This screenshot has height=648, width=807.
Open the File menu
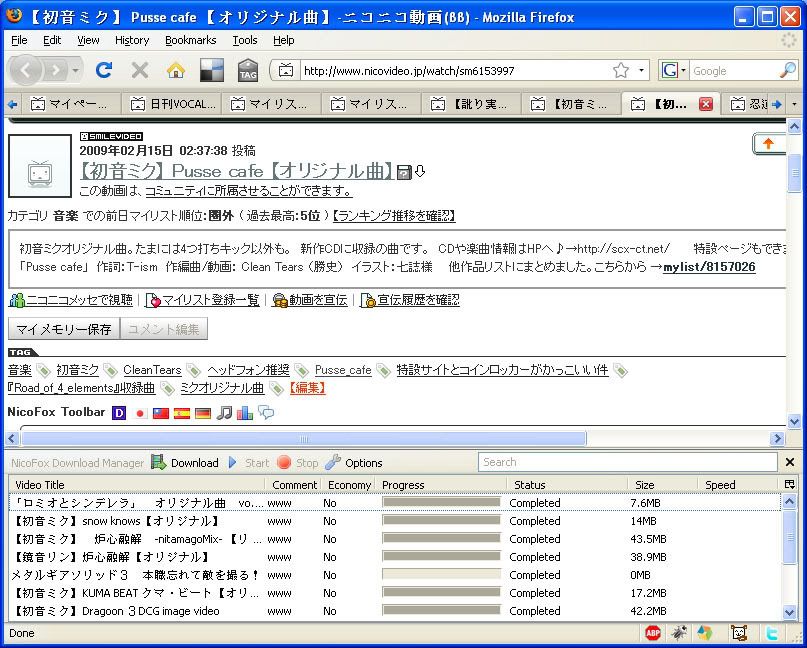click(x=19, y=40)
